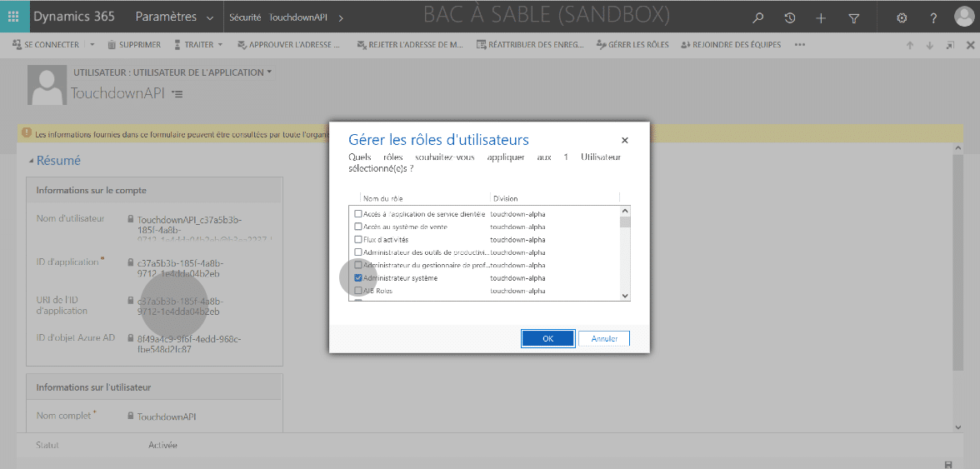
Task: Click the save icon in status bar
Action: 948,465
